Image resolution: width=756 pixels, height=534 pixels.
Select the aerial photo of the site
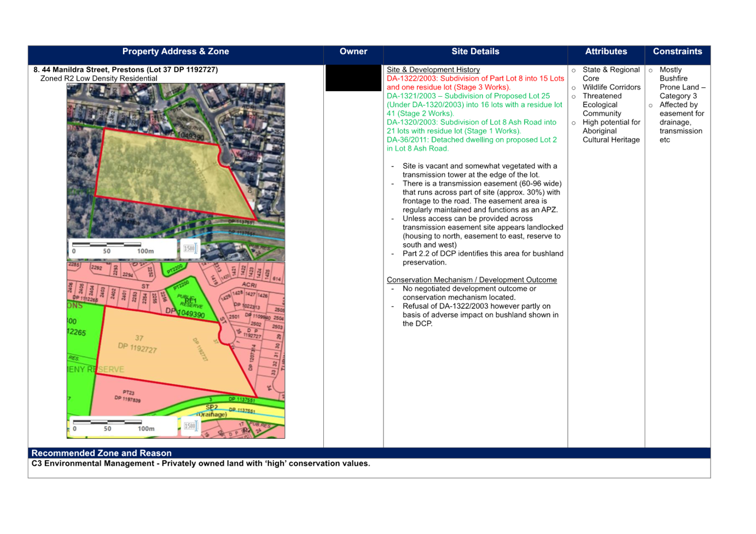click(x=176, y=172)
